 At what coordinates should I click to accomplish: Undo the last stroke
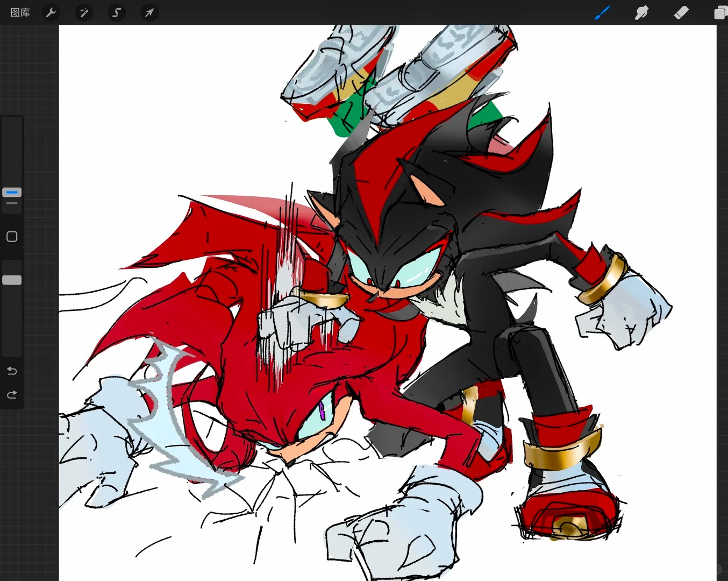pyautogui.click(x=12, y=371)
